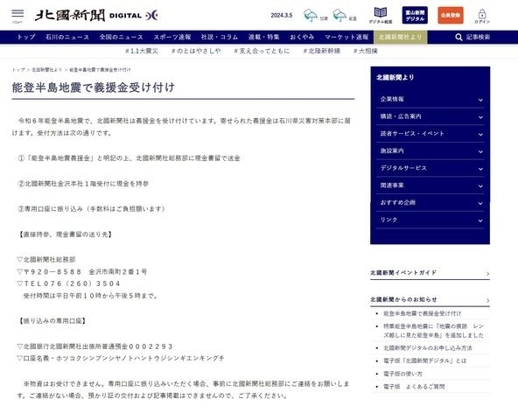This screenshot has height=420, width=518.
Task: Click the 富山新聞デジタル button
Action: click(415, 15)
